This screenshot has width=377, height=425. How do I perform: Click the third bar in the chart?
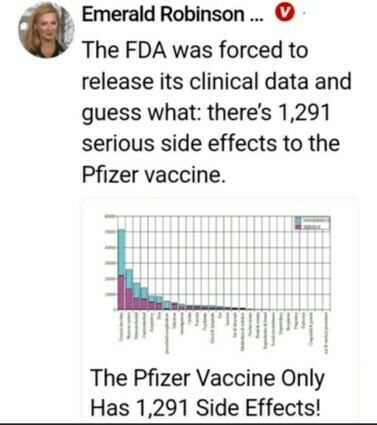136,296
